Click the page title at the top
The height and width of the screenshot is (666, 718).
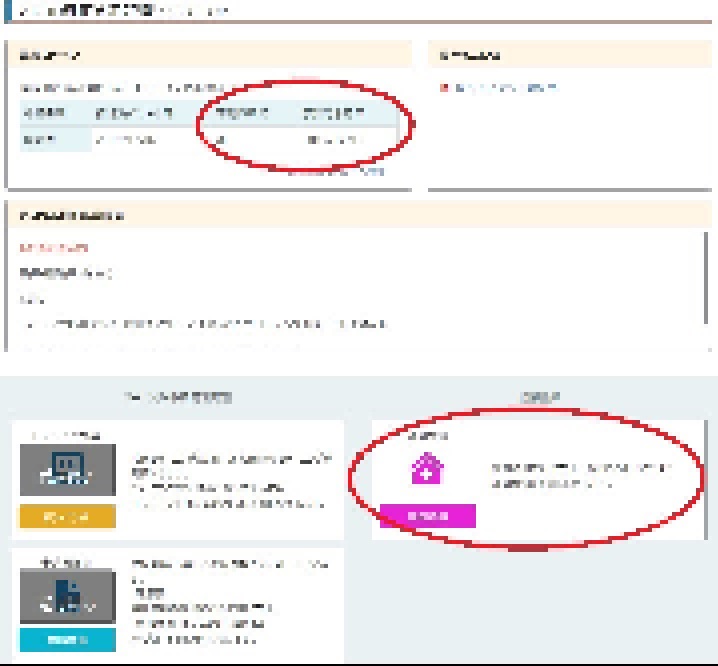120,11
